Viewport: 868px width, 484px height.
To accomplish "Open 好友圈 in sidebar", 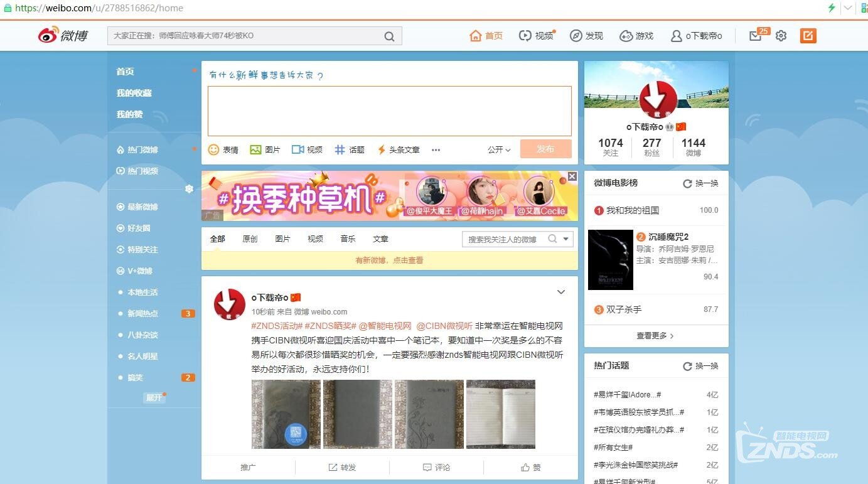I will tap(134, 228).
